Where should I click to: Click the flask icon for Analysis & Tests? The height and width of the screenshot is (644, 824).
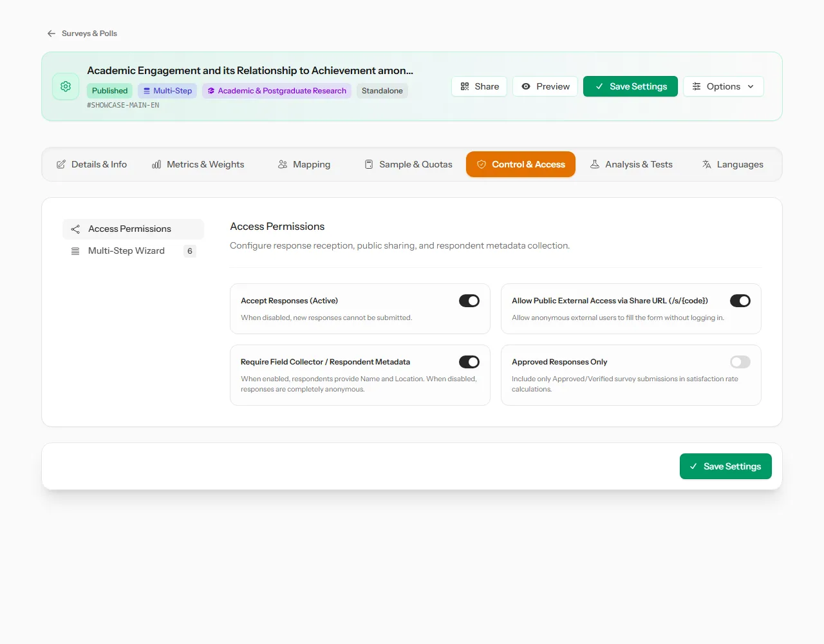(x=595, y=164)
